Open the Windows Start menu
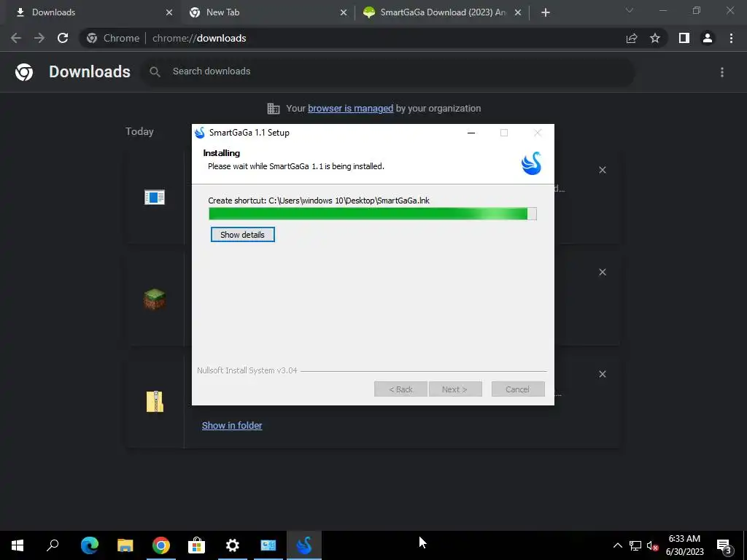Image resolution: width=747 pixels, height=560 pixels. pyautogui.click(x=18, y=545)
